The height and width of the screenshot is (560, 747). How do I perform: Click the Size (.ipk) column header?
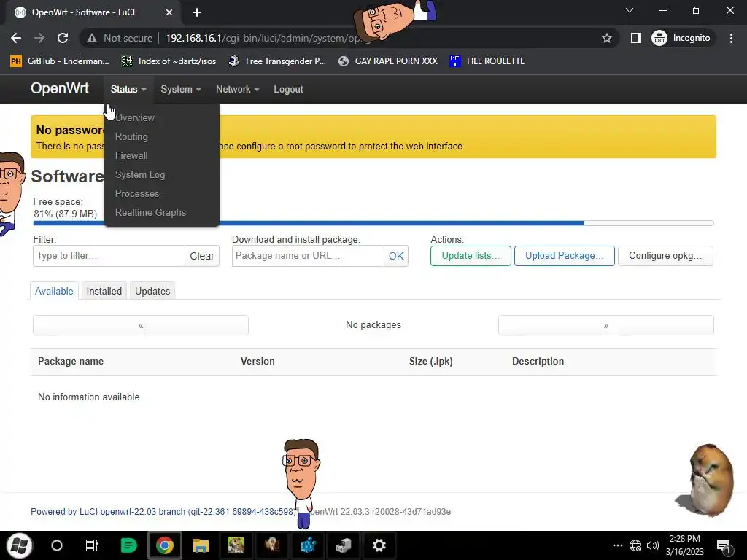[430, 361]
